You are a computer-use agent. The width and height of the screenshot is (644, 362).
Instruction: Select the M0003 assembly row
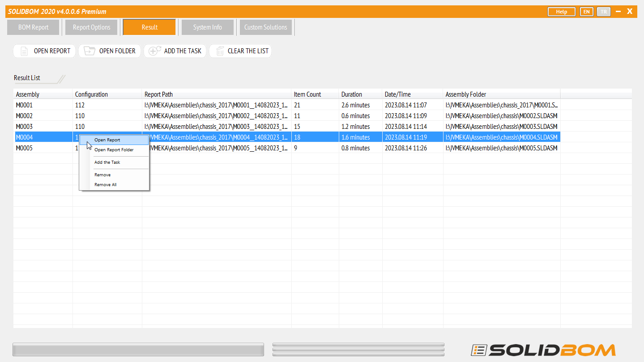tap(287, 127)
